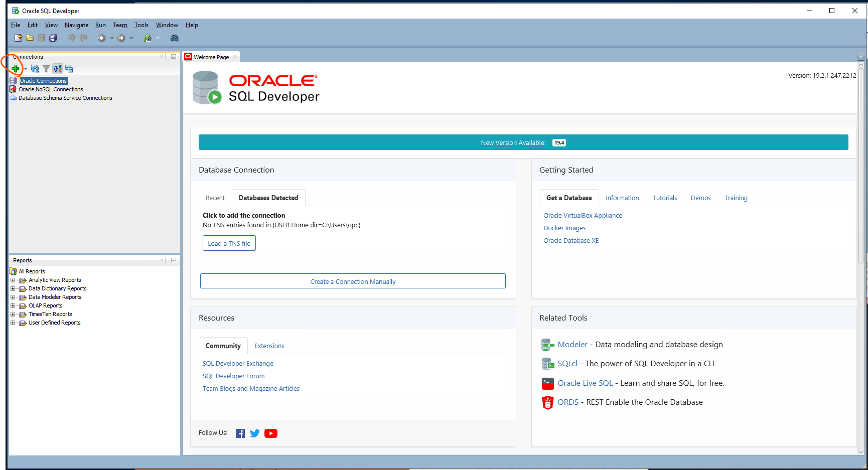This screenshot has height=470, width=868.
Task: Open a file using the Open folder icon
Action: click(x=30, y=38)
